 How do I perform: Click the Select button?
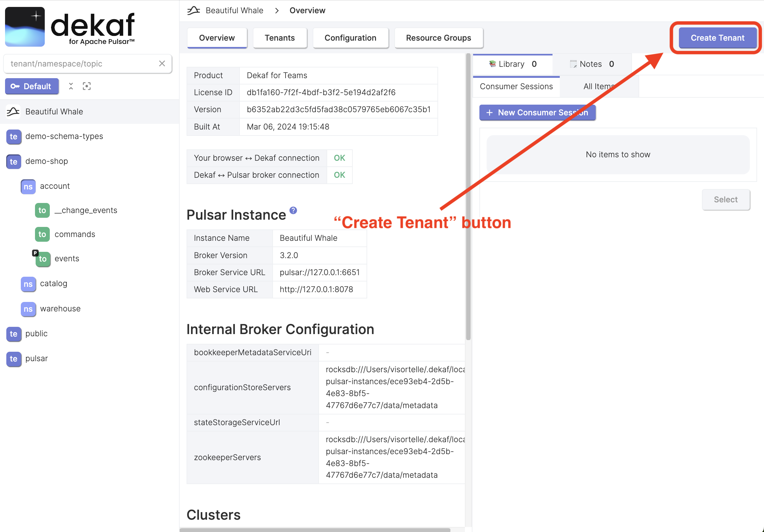point(726,199)
